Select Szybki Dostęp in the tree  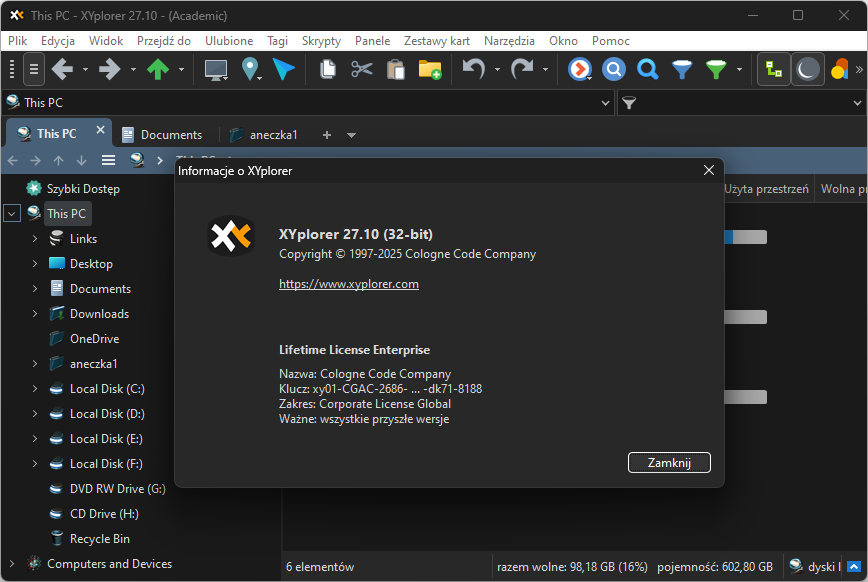pyautogui.click(x=83, y=189)
